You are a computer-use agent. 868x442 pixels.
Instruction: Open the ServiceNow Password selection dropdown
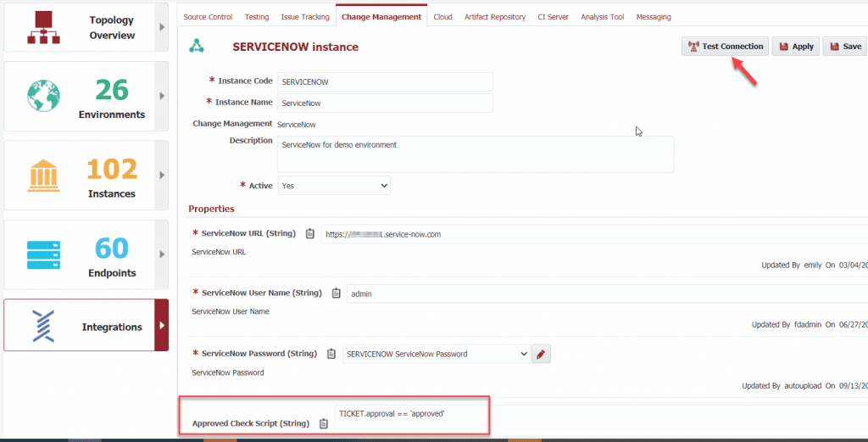coord(437,354)
